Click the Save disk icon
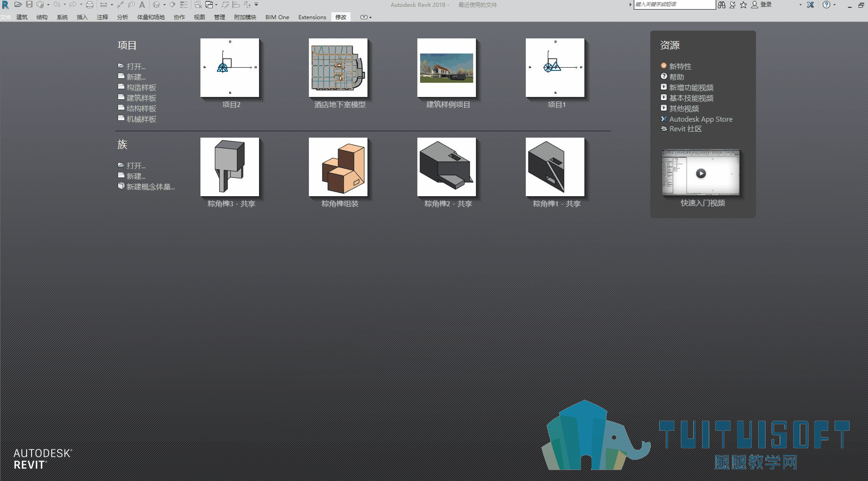 (x=29, y=5)
